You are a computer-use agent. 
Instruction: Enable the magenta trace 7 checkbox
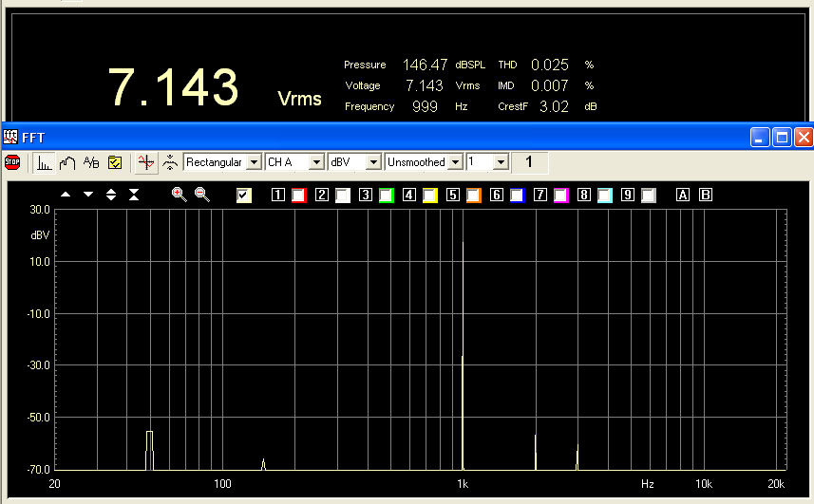click(x=560, y=196)
